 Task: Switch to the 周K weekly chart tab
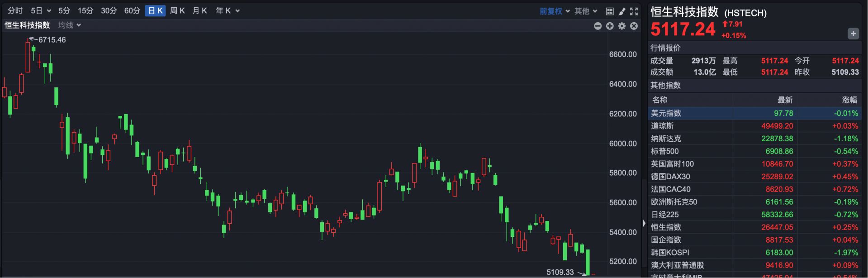click(x=177, y=11)
